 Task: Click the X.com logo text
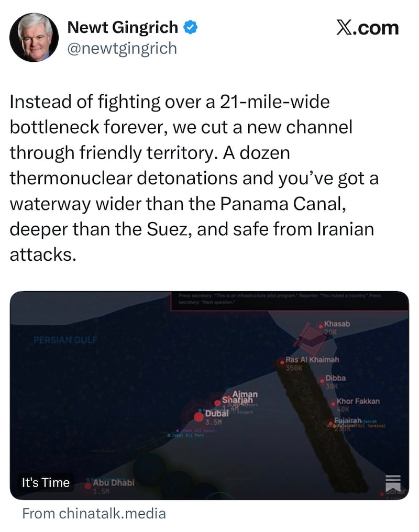(x=368, y=28)
